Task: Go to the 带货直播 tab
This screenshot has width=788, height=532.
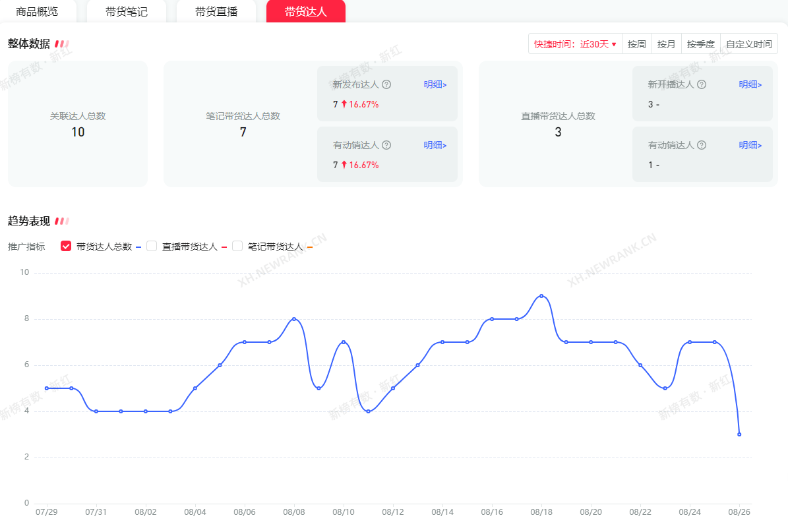Action: [x=216, y=12]
